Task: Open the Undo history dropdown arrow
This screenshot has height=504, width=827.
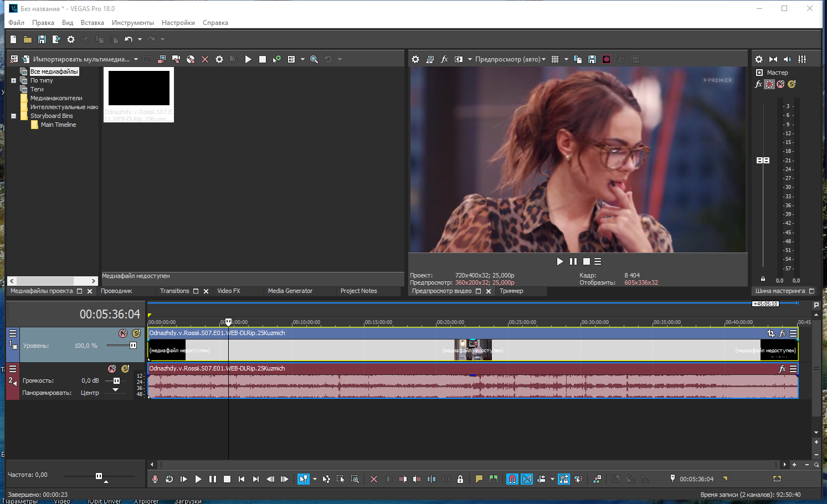Action: tap(140, 39)
